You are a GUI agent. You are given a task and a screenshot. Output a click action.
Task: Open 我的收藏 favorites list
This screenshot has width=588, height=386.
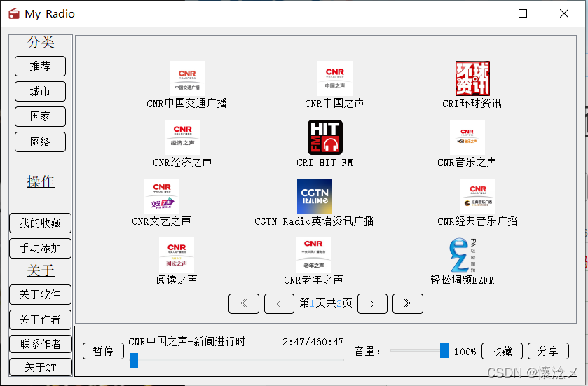click(40, 223)
